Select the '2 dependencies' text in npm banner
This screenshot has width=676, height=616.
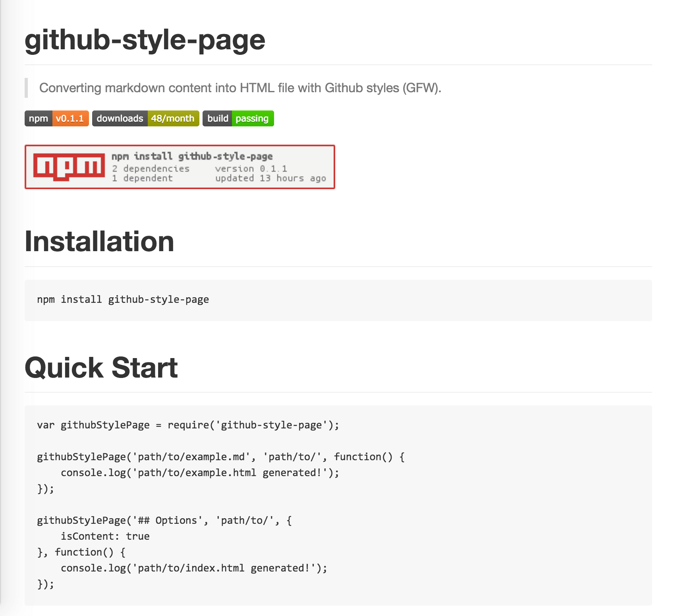click(151, 169)
